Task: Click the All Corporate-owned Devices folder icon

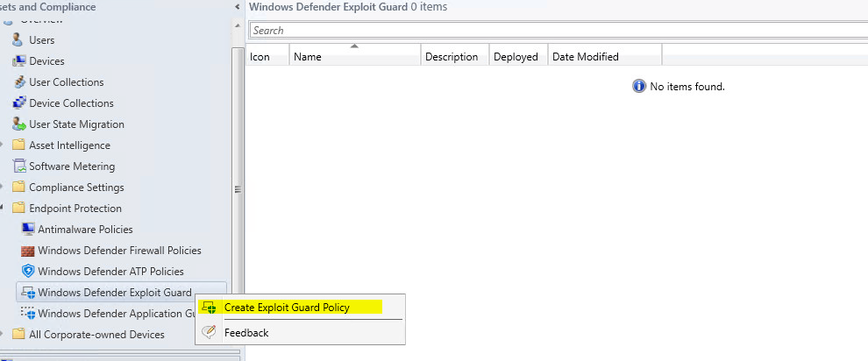Action: pyautogui.click(x=18, y=334)
